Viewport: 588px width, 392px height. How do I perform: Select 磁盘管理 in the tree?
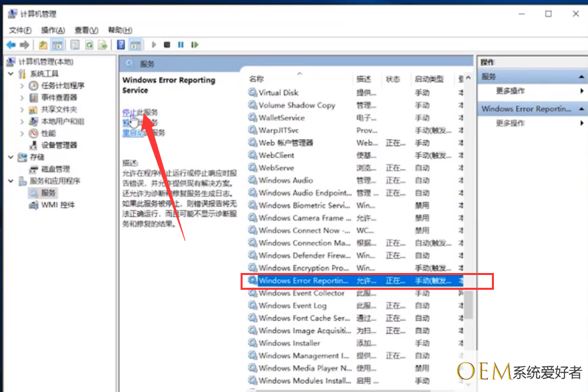pos(55,169)
